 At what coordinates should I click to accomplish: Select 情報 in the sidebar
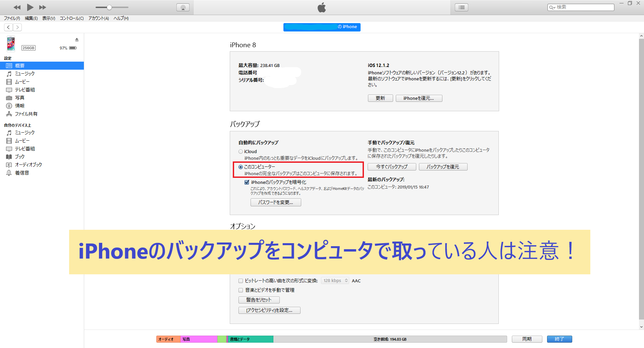point(42,106)
